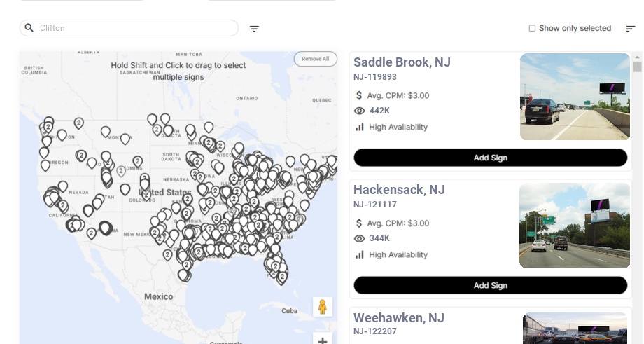Click the eye impressions icon for Hackensack

360,238
